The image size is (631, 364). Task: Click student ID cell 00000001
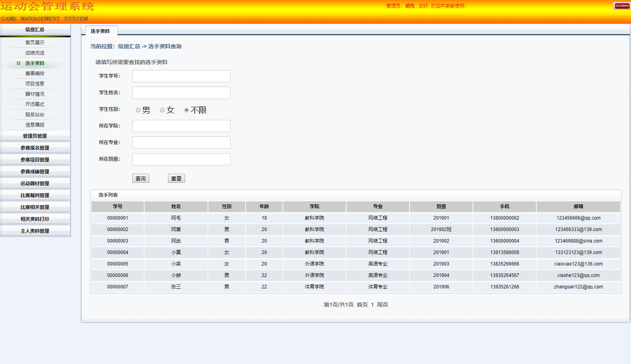point(118,218)
